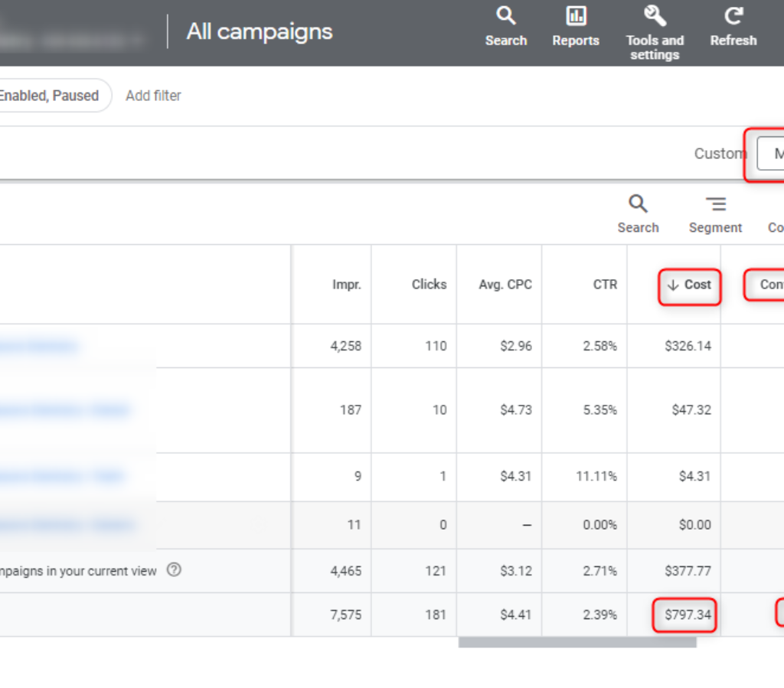Click the Cost sort arrow
Viewport: 784px width, 688px height.
coord(674,285)
